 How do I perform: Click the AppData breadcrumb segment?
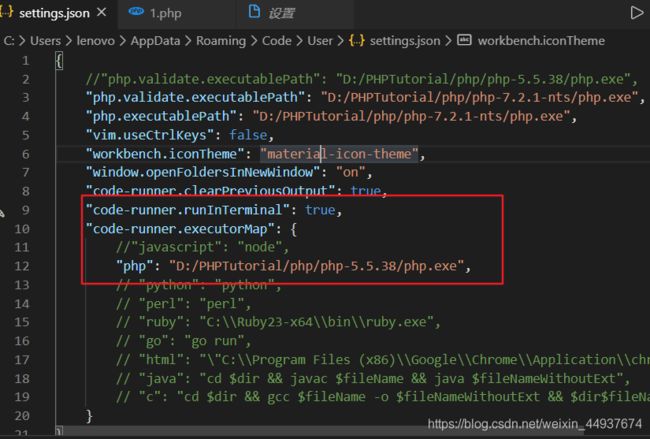(x=155, y=41)
